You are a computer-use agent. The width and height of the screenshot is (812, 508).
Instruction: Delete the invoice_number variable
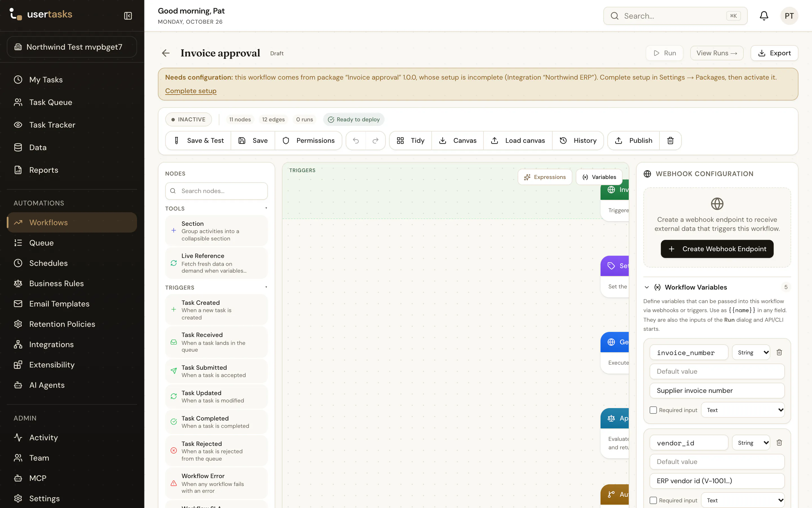click(x=779, y=352)
